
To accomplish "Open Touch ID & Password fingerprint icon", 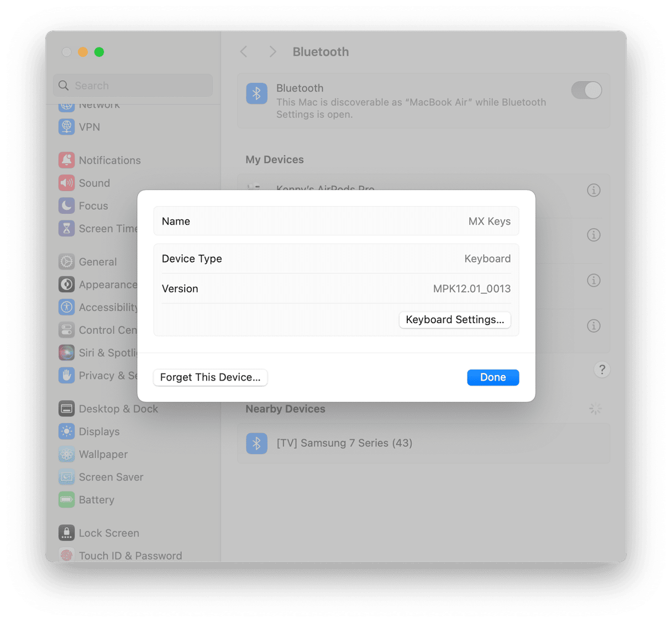I will tap(66, 555).
